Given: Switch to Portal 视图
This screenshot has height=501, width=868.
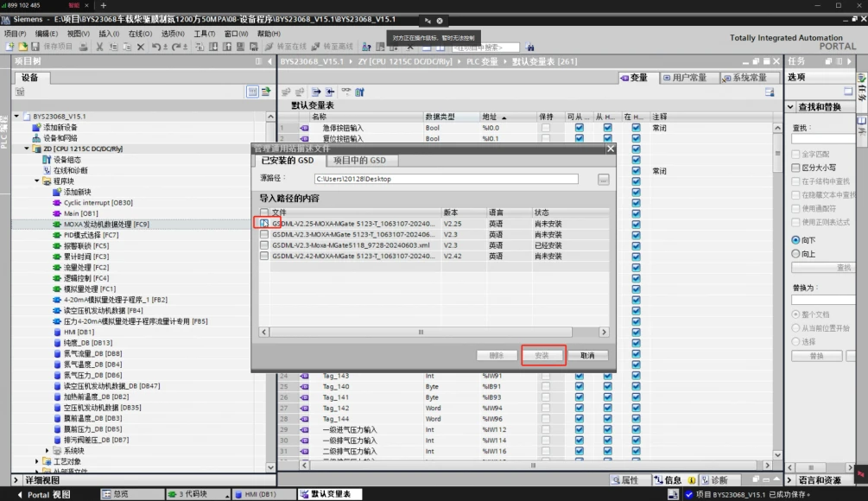Looking at the screenshot, I should [x=44, y=494].
